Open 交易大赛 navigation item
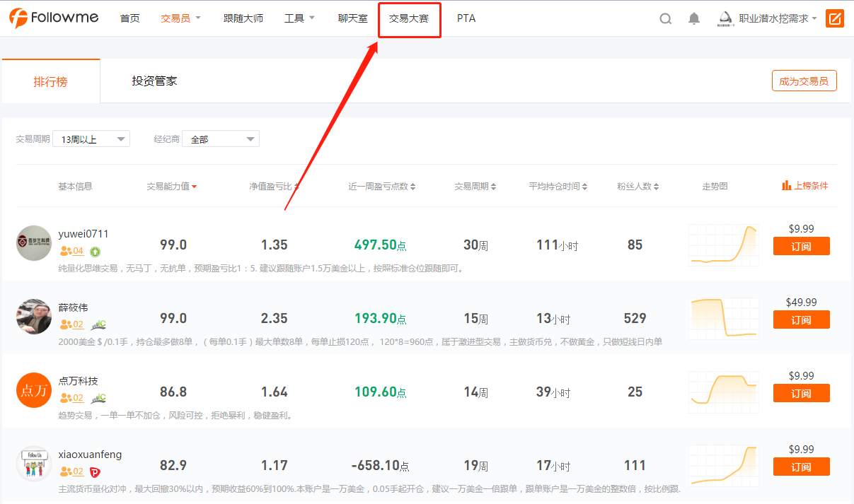The image size is (854, 504). [409, 18]
